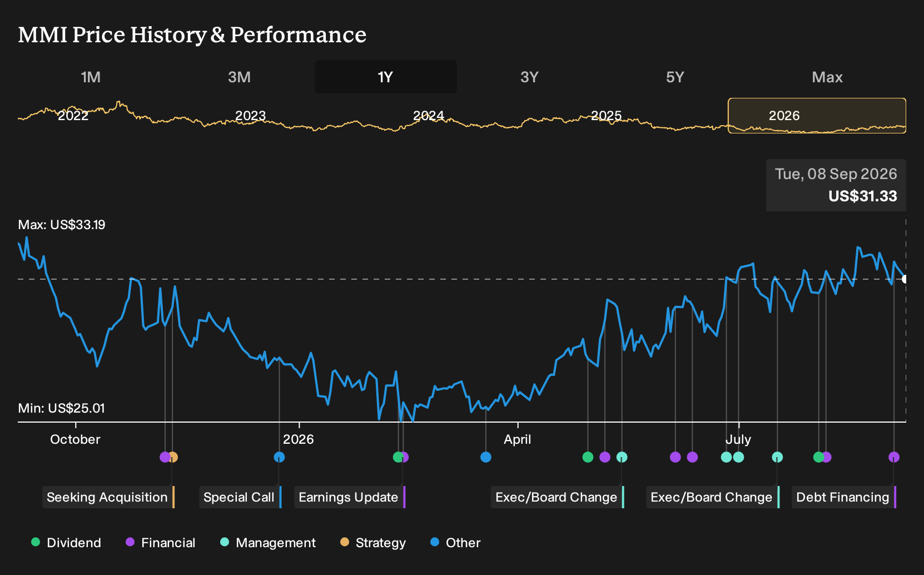Click the last green Dividend marker after July

tap(818, 457)
